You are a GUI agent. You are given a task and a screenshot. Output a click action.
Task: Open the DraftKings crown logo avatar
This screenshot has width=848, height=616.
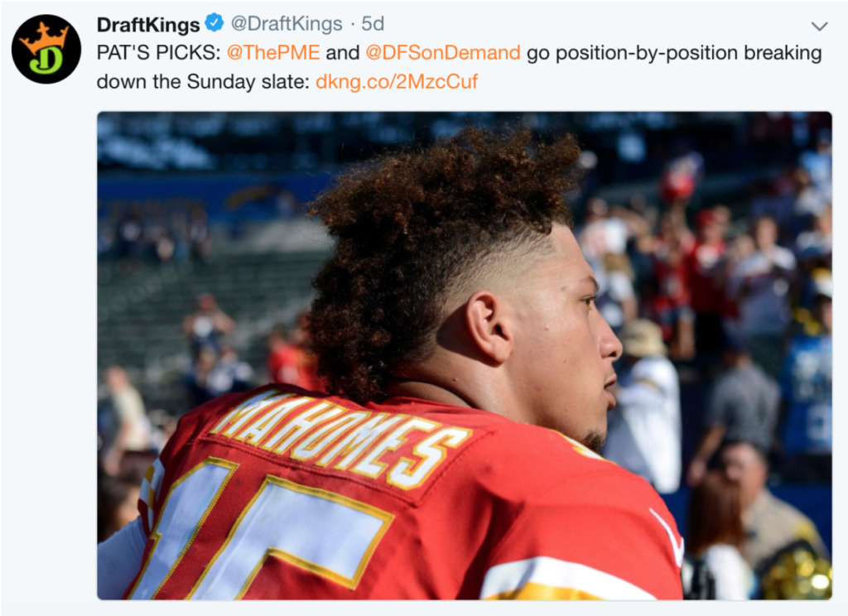pos(46,49)
